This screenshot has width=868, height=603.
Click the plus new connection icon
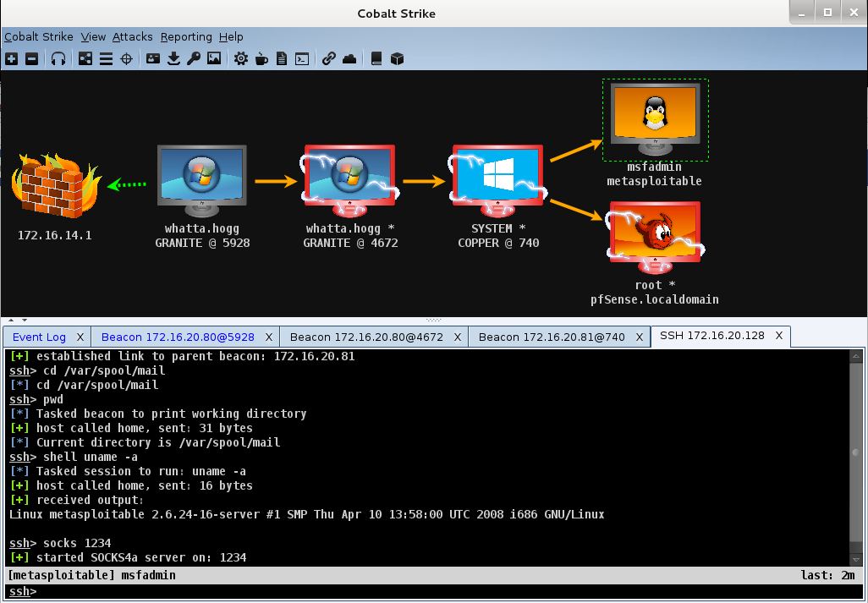pyautogui.click(x=11, y=58)
